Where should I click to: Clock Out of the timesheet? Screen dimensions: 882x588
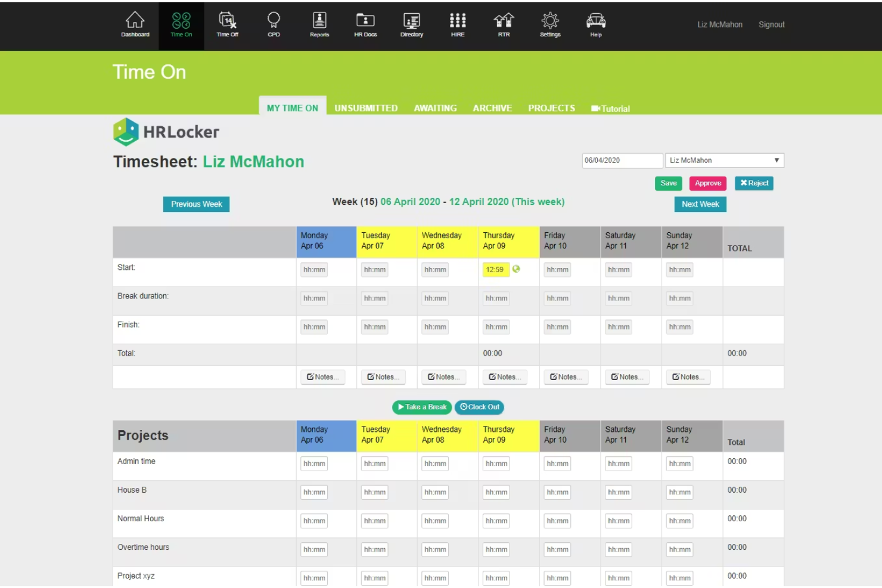click(479, 407)
